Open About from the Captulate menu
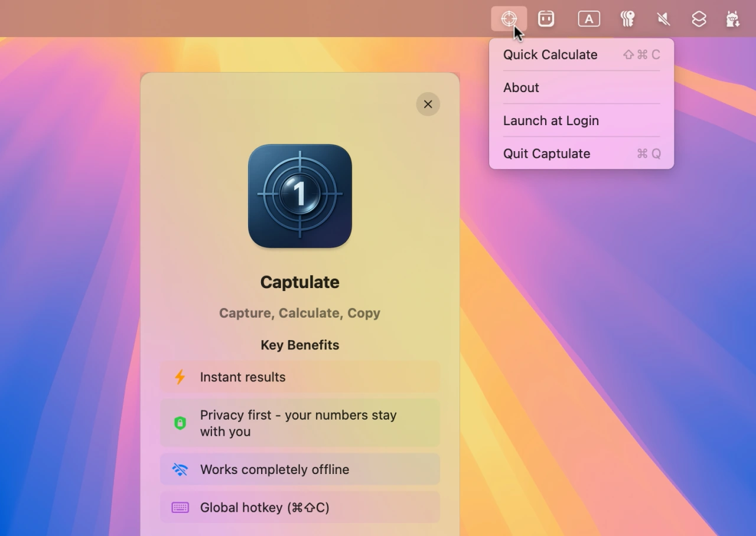The width and height of the screenshot is (756, 536). pos(520,87)
